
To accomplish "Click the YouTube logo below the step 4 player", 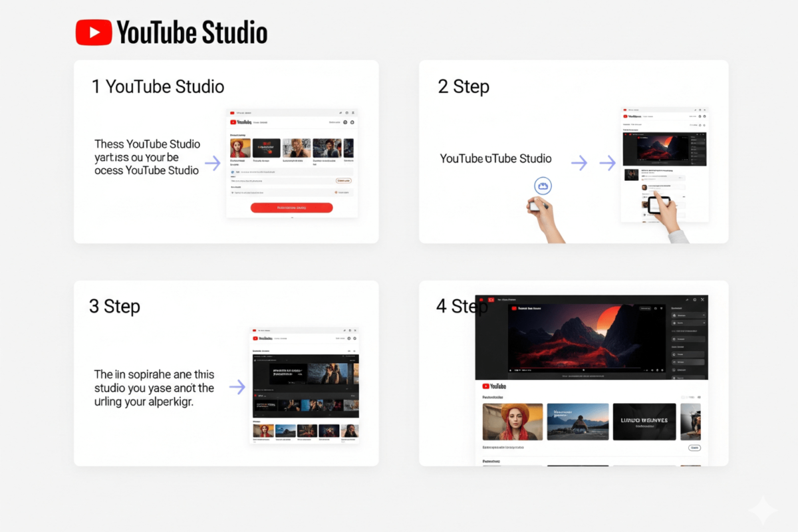I will (494, 386).
